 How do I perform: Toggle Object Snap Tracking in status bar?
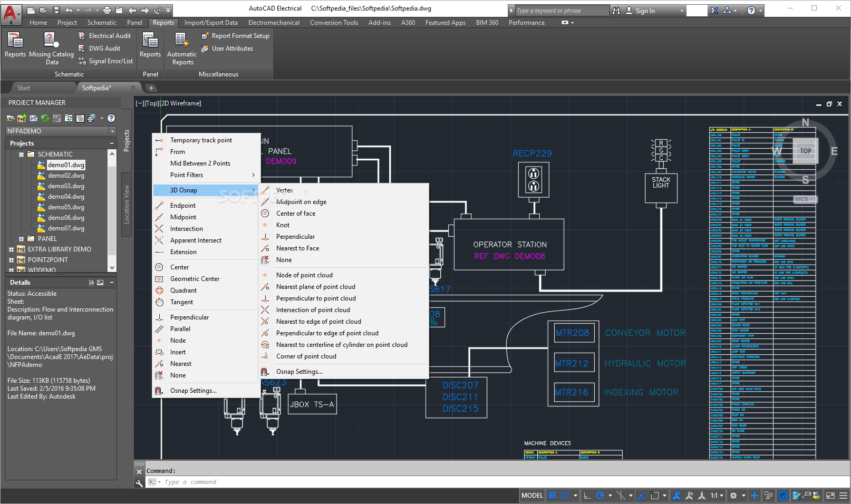[642, 496]
